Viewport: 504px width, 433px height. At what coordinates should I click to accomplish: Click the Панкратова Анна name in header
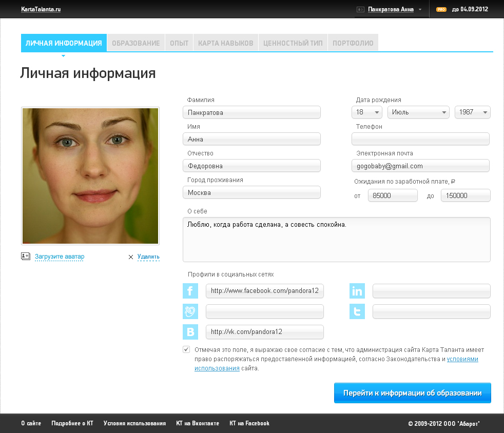tap(391, 9)
